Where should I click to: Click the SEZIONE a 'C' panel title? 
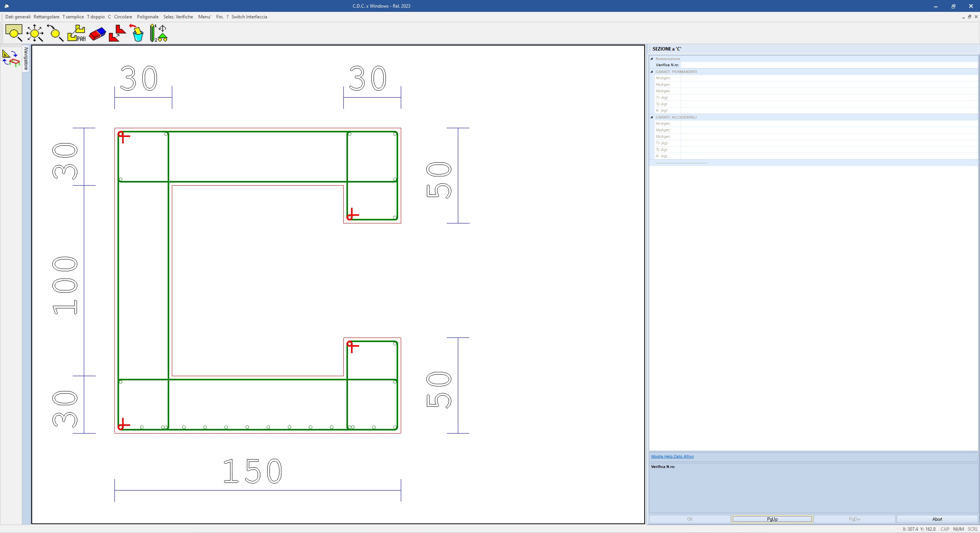coord(667,49)
